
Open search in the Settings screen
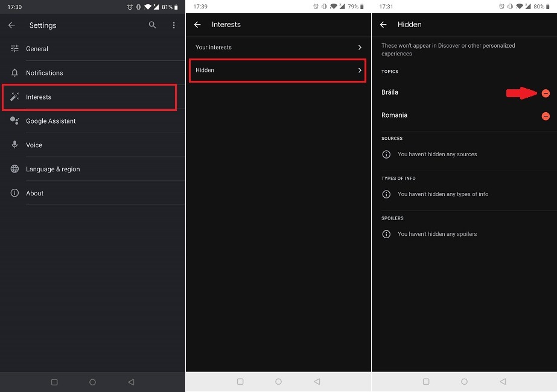pyautogui.click(x=152, y=25)
